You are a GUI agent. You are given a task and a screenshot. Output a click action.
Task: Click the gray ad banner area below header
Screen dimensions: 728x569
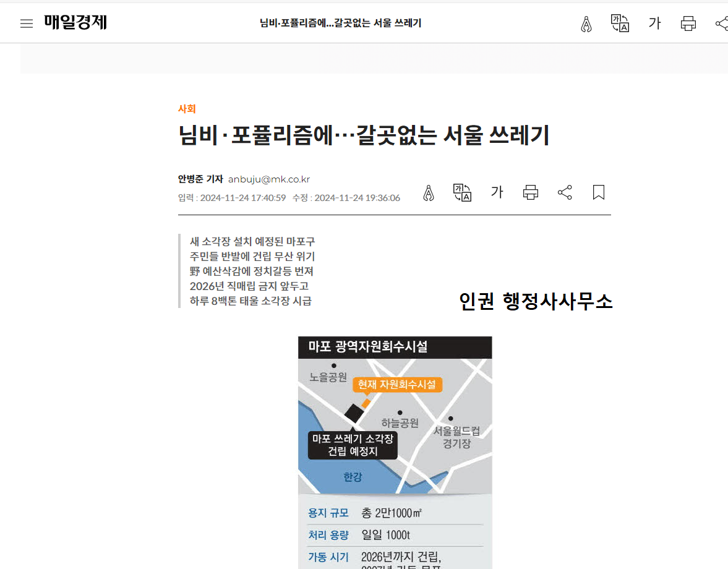coord(374,59)
